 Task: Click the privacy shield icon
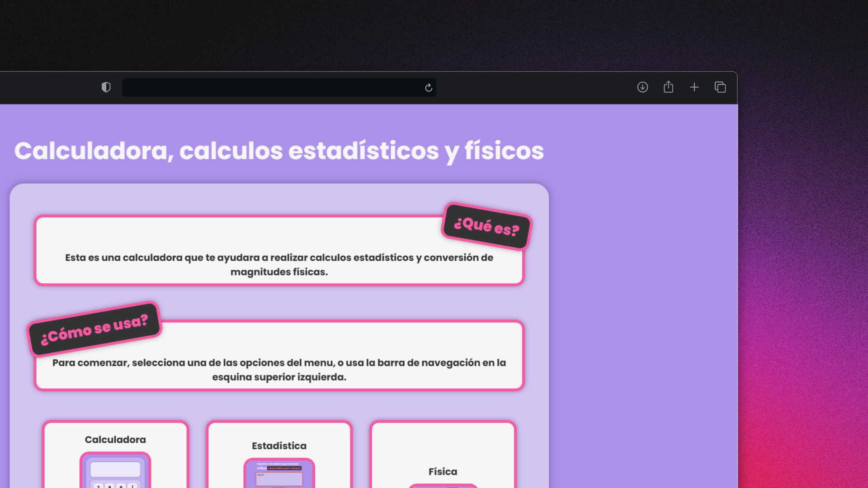tap(106, 87)
